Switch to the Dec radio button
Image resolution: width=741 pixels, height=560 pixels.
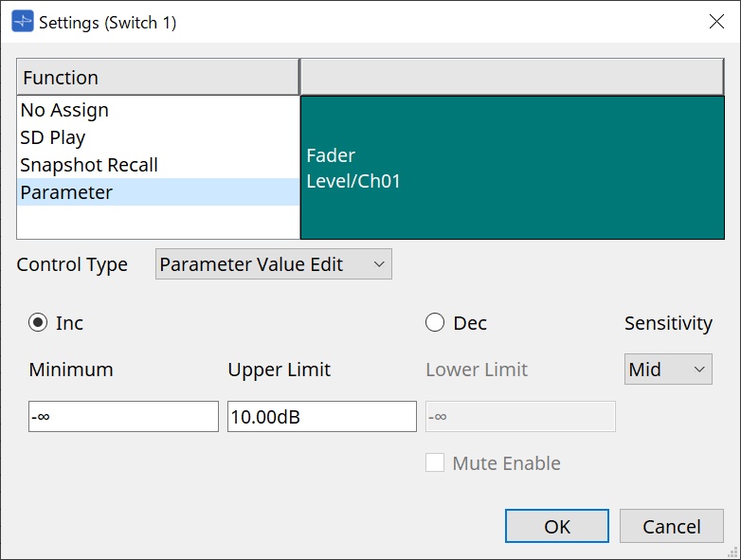(435, 323)
